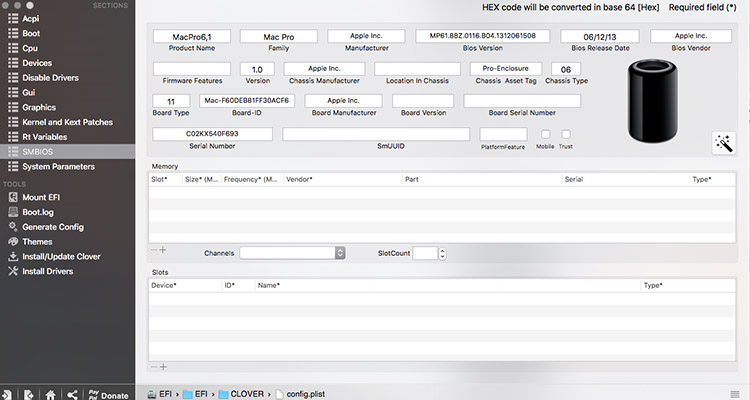Go to the Cpu section
The width and height of the screenshot is (750, 400).
point(30,48)
